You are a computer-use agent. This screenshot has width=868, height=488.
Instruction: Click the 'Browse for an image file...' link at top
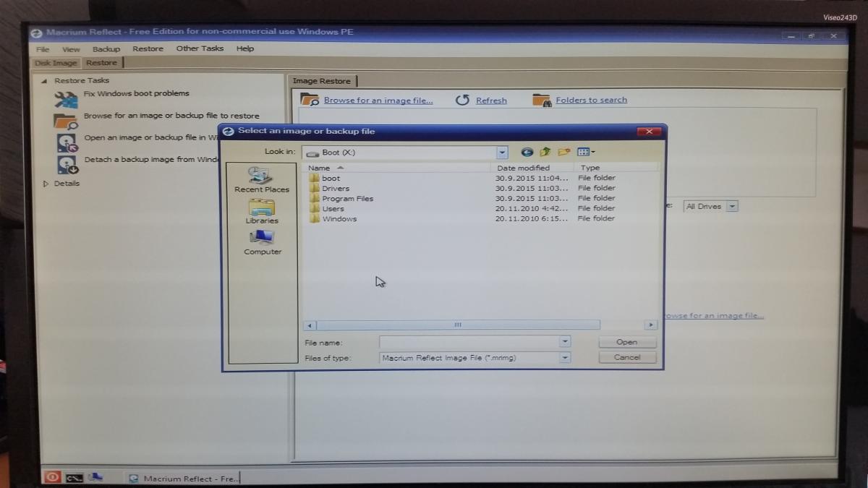tap(378, 100)
